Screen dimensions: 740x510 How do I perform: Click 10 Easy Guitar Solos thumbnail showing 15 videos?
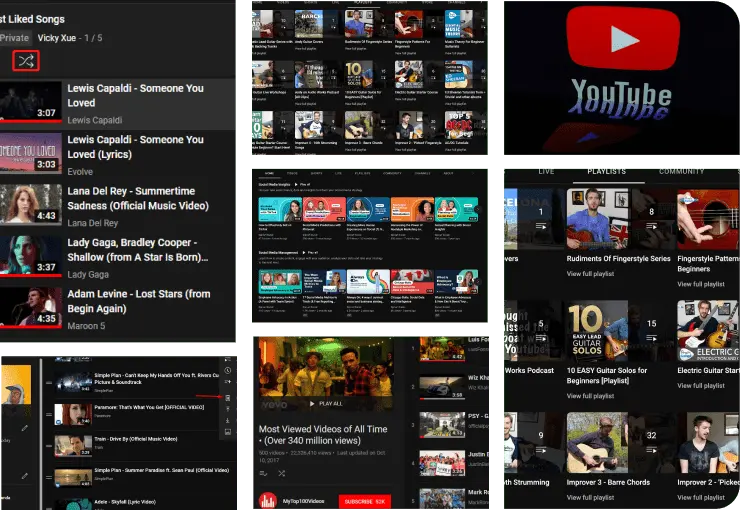619,331
